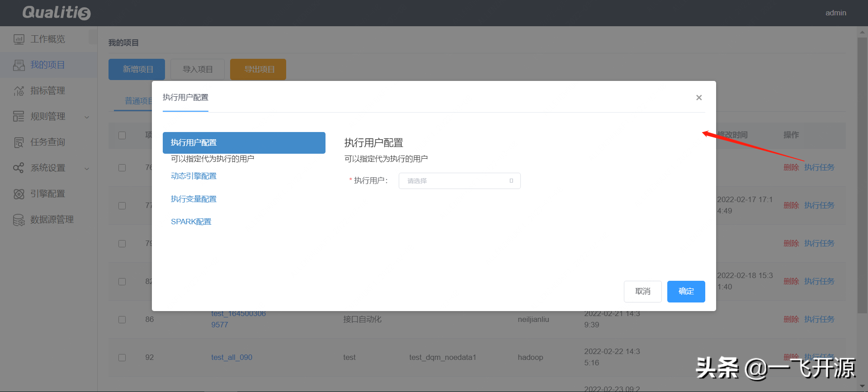Open the test_1645003069577 project link
868x392 pixels.
click(x=238, y=319)
